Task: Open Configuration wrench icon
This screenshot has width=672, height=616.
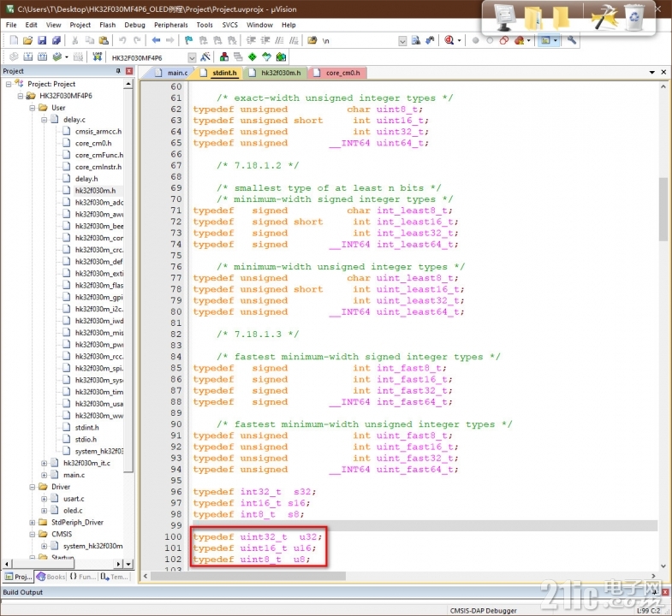Action: (x=571, y=40)
